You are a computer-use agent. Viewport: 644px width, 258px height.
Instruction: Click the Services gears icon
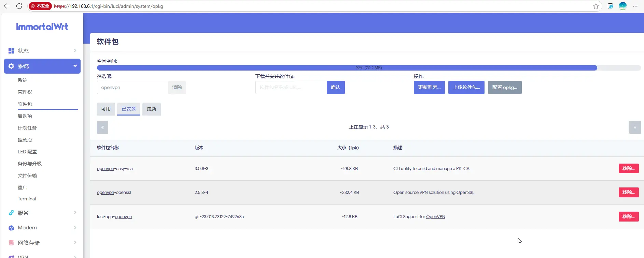pyautogui.click(x=11, y=213)
